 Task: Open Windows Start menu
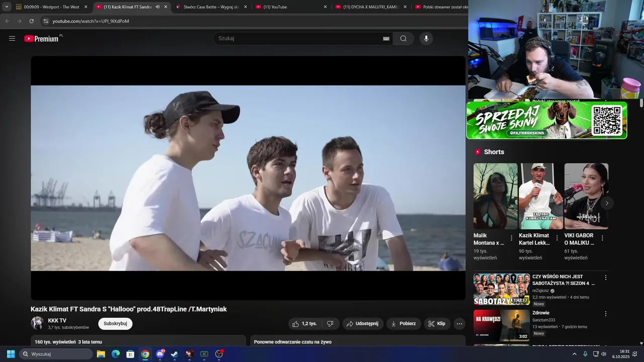[11, 354]
